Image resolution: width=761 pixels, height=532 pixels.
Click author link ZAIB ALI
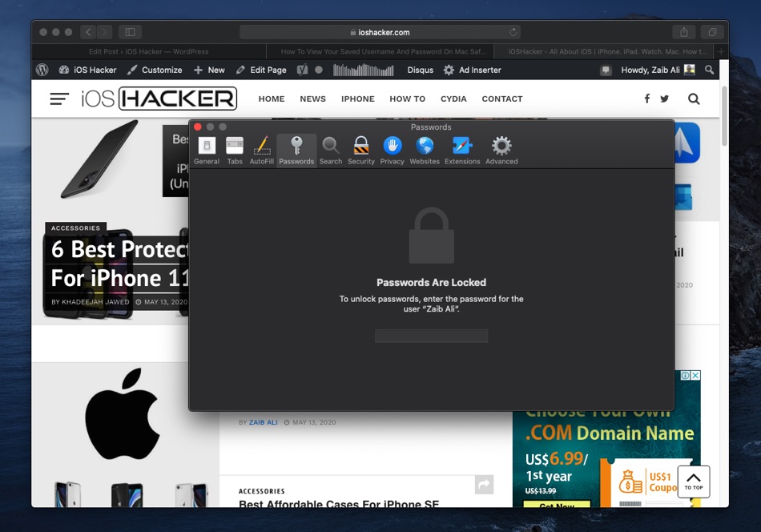(263, 422)
